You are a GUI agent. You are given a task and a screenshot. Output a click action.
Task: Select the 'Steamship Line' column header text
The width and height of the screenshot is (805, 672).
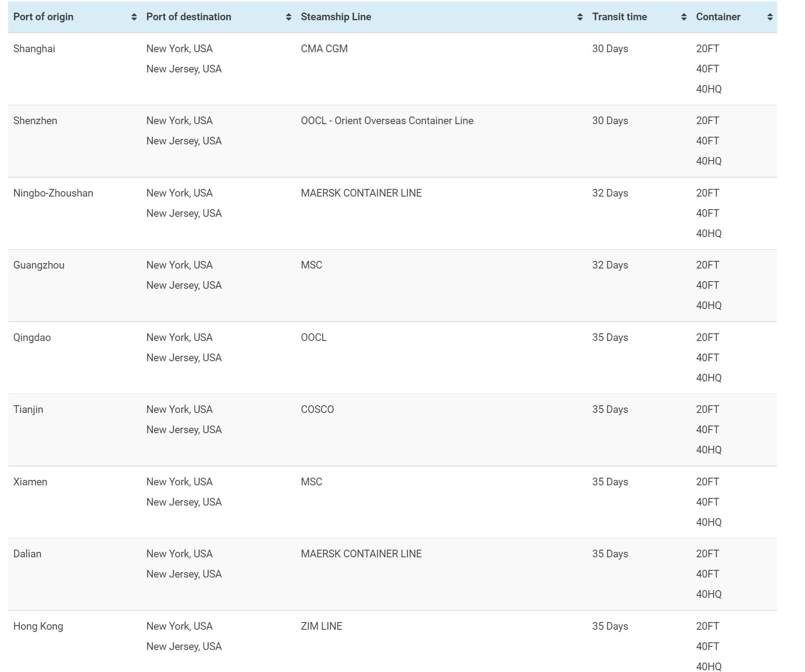(x=336, y=17)
